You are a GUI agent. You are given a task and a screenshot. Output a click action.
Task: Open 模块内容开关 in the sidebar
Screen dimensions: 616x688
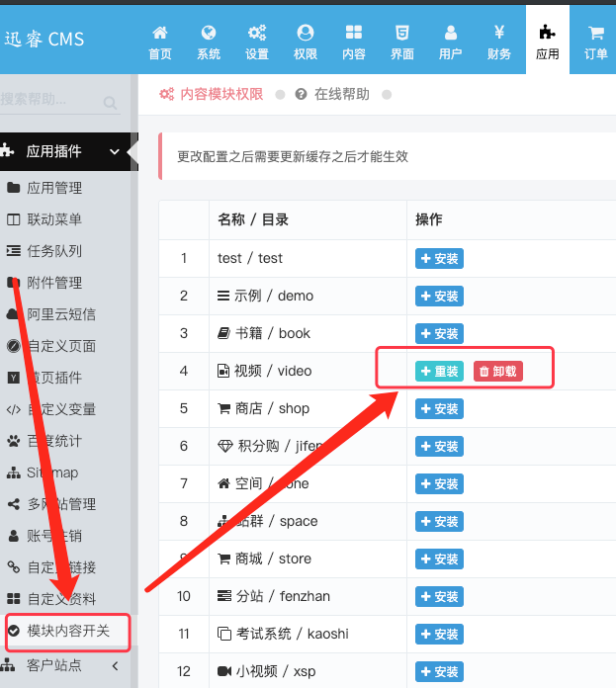coord(67,631)
